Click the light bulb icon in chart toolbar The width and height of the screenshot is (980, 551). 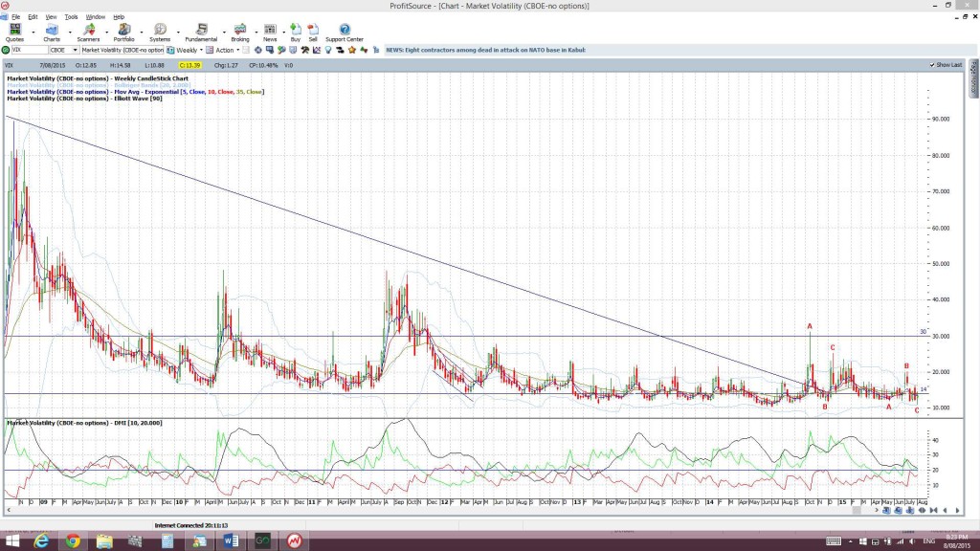pyautogui.click(x=328, y=50)
